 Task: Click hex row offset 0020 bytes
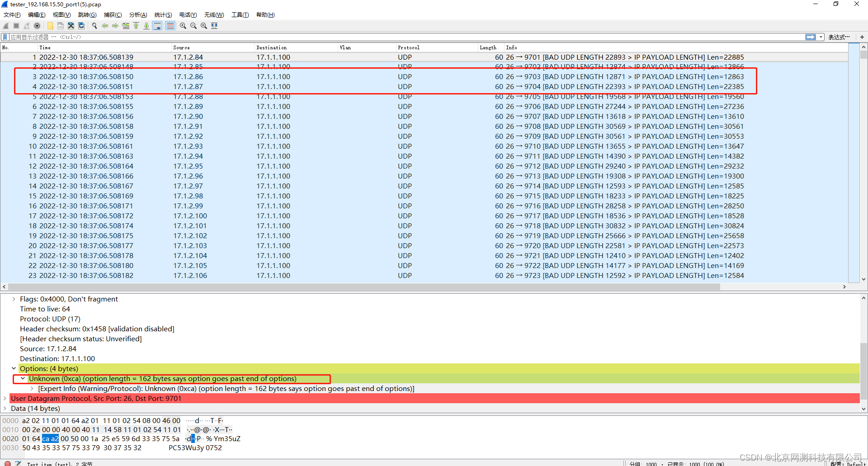tap(101, 438)
